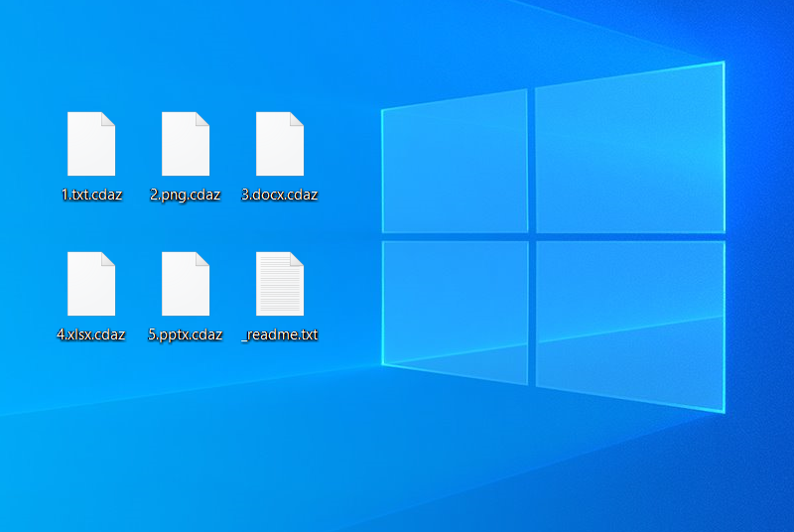Click the _readme.txt filename label
This screenshot has height=532, width=794.
pos(280,334)
